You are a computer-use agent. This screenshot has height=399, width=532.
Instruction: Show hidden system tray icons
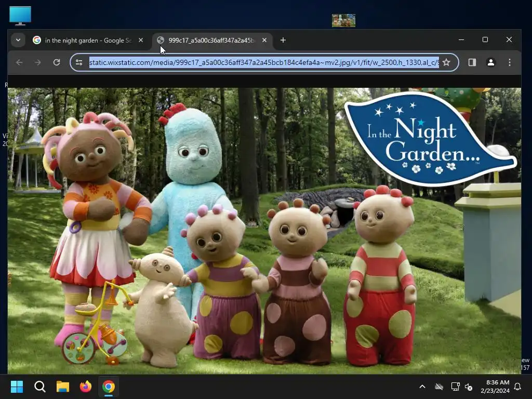(422, 387)
